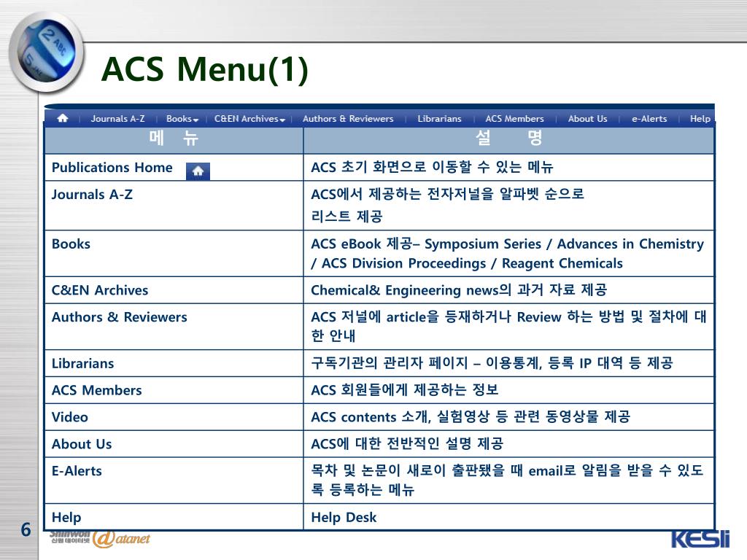Click description 'ACS 초기 화면으로 이동할 수 있는 메뉴'

[432, 167]
